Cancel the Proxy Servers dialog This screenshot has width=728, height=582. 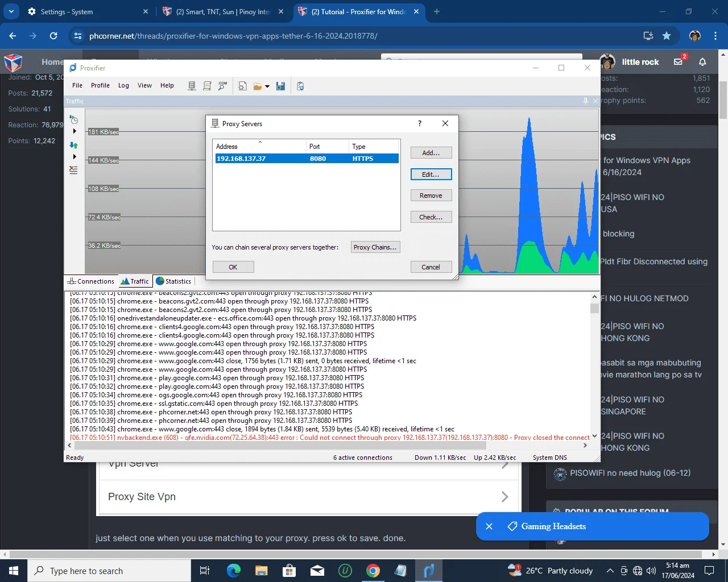click(x=431, y=267)
